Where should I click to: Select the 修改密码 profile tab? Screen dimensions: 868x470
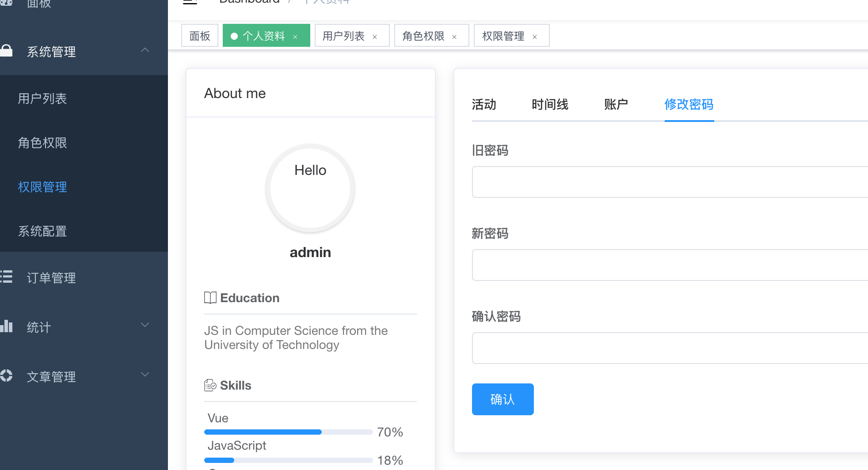click(x=689, y=105)
